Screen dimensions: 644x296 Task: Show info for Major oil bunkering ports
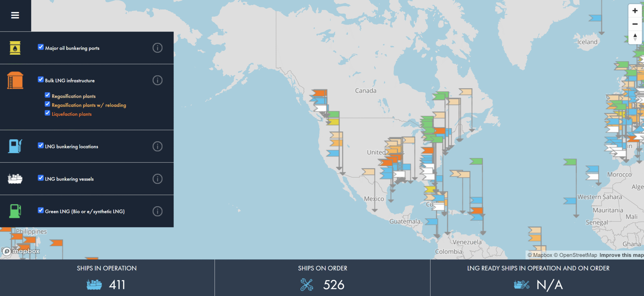coord(157,48)
